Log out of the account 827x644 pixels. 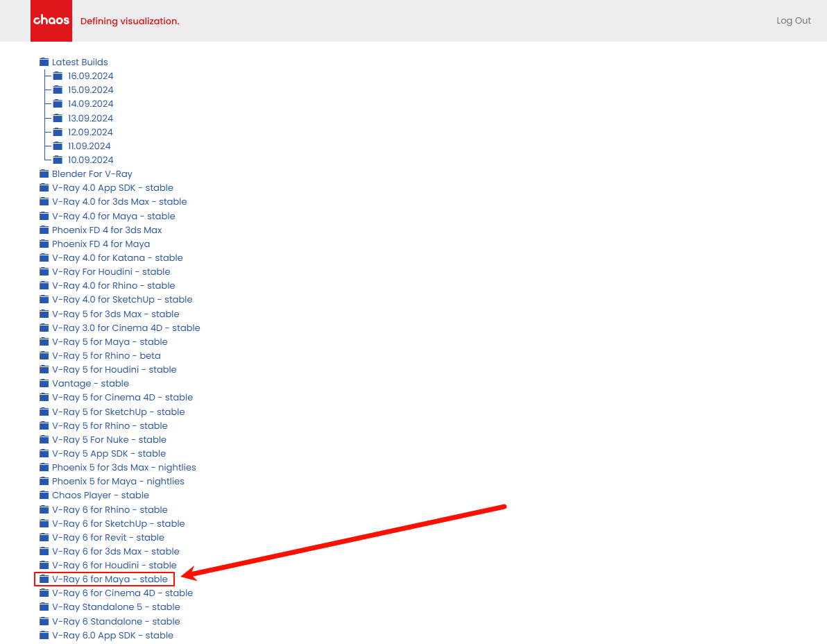pyautogui.click(x=793, y=21)
